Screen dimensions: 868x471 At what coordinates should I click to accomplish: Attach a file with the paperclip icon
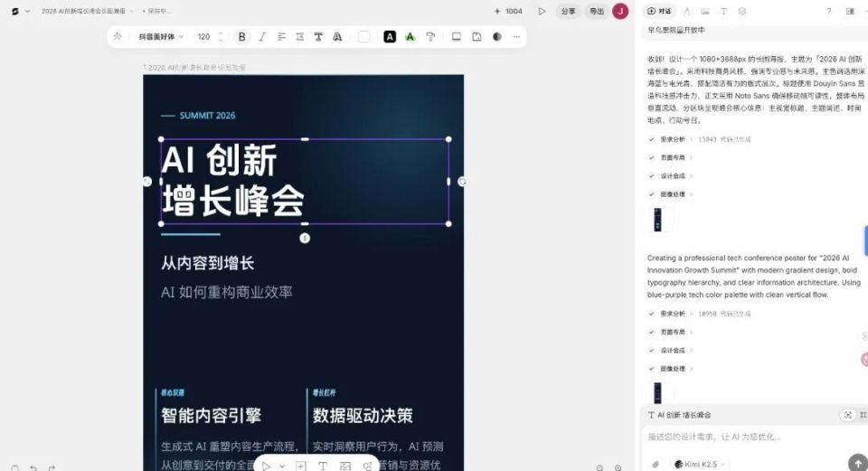pos(656,464)
